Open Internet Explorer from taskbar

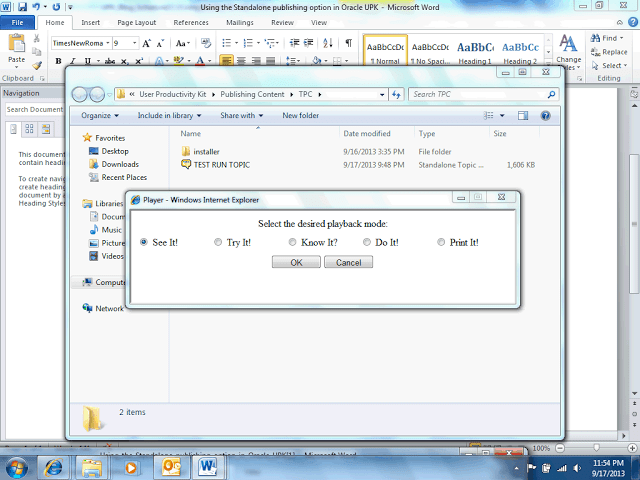point(53,468)
